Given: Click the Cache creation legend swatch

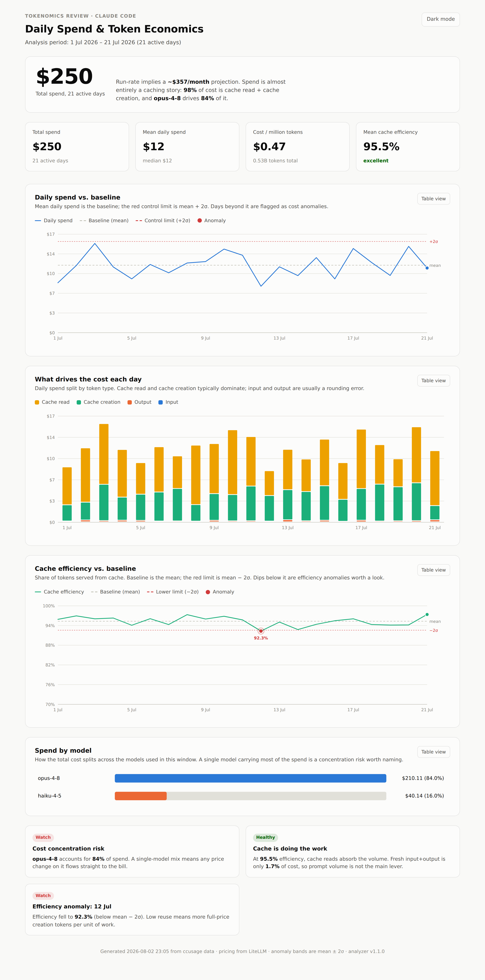Looking at the screenshot, I should click(x=79, y=402).
